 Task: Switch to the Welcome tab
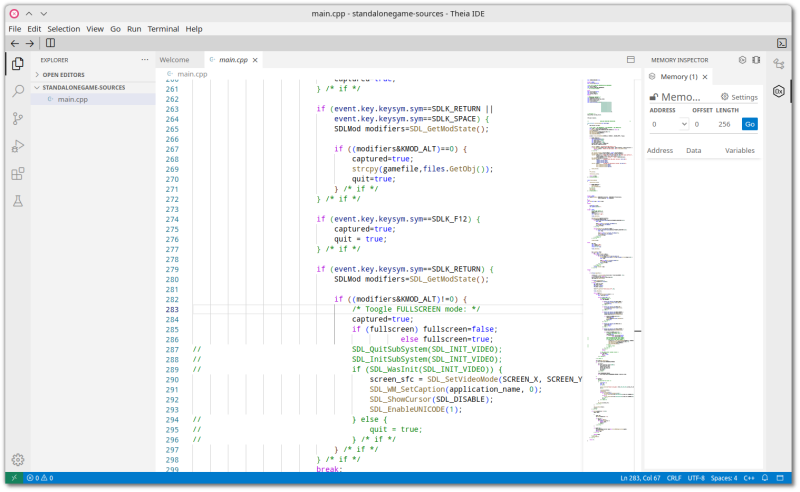pos(174,60)
